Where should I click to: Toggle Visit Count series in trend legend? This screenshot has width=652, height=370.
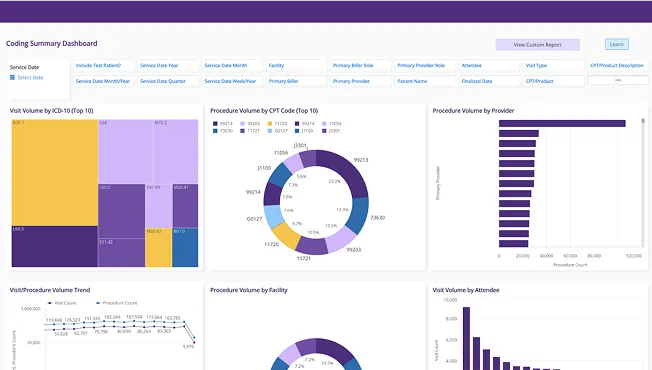pos(62,303)
